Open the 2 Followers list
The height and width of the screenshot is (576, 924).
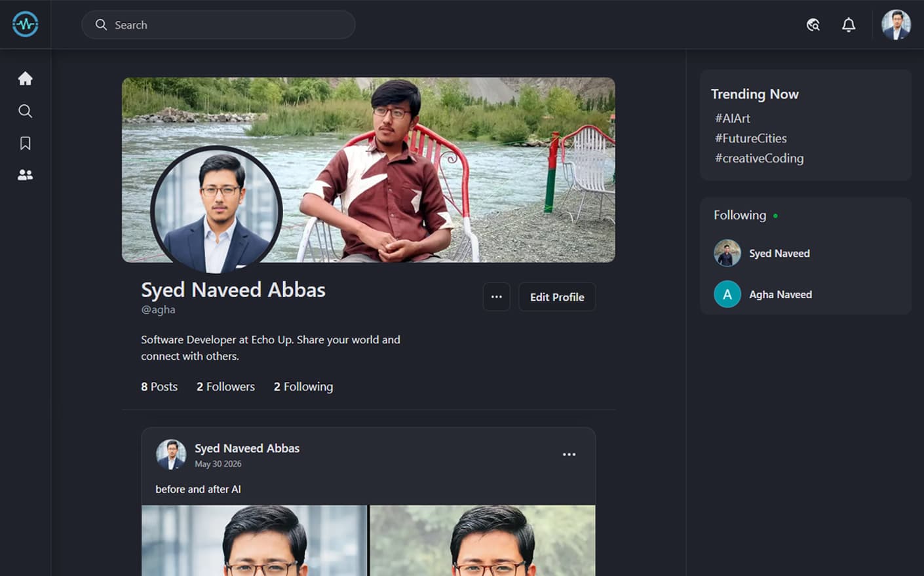point(225,387)
